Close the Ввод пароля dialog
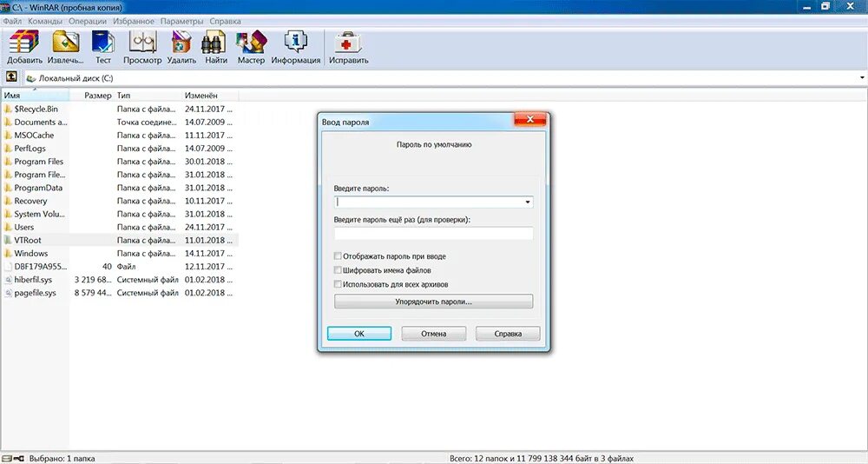The image size is (868, 464). tap(529, 119)
